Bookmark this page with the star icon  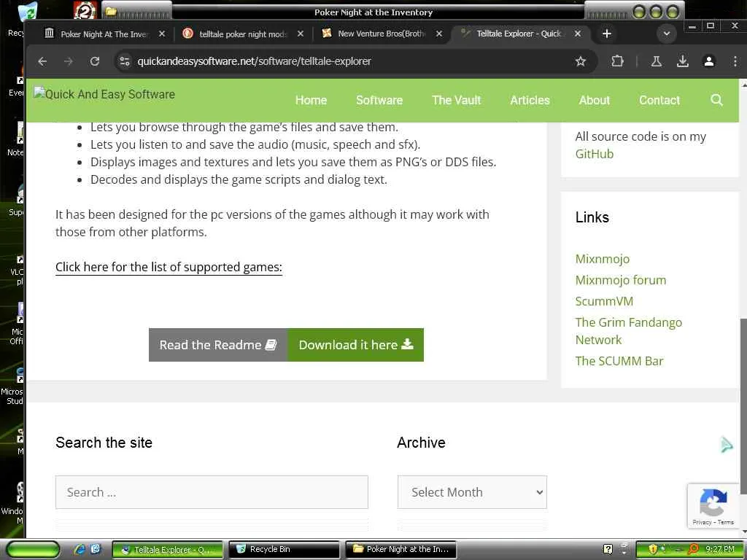pos(580,61)
